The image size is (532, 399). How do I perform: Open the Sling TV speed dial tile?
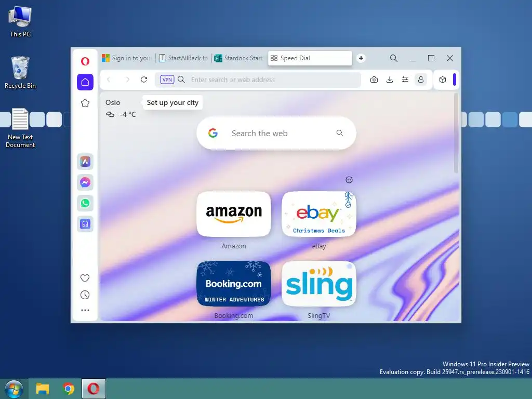tap(319, 284)
